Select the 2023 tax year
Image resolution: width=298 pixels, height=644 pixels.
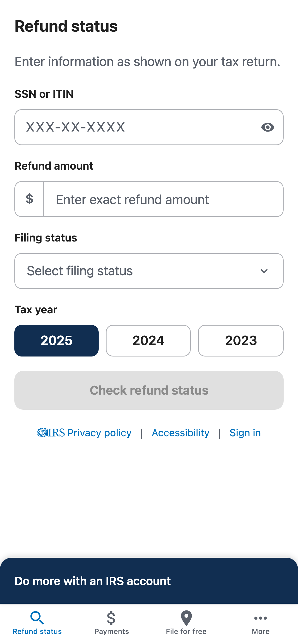point(240,340)
